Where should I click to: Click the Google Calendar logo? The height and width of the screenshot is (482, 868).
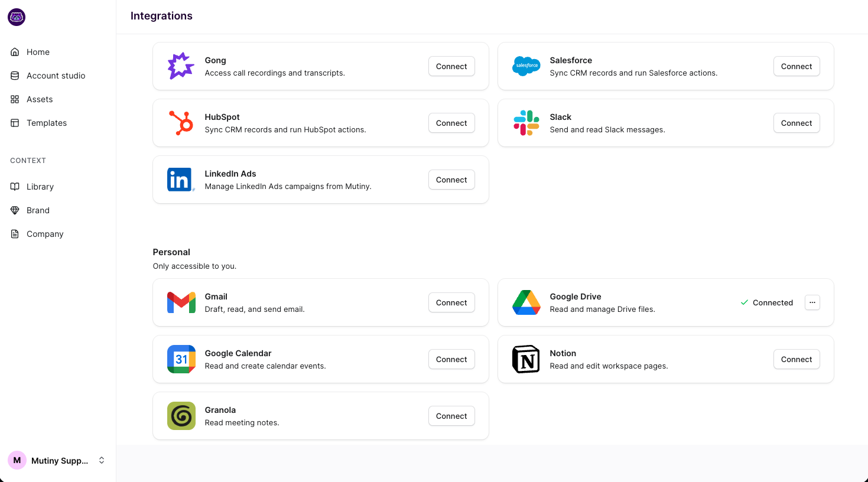pyautogui.click(x=181, y=359)
